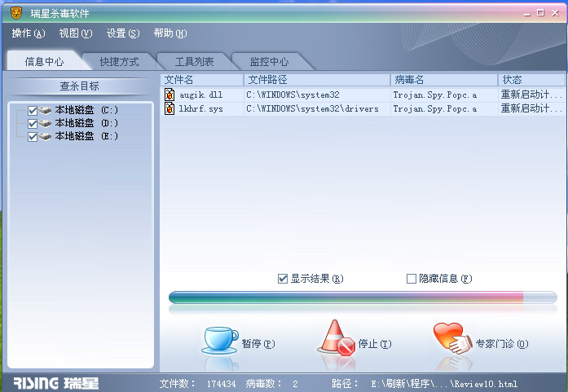The image size is (568, 392).
Task: Uncheck the 本地磁盘 (C:) checkbox
Action: pyautogui.click(x=33, y=111)
